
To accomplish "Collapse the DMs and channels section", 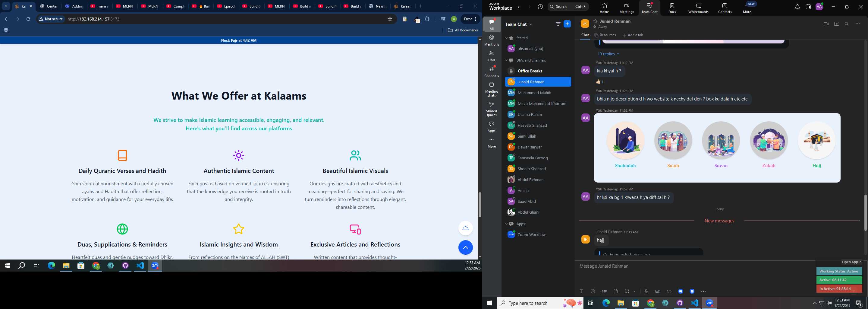I will (506, 60).
